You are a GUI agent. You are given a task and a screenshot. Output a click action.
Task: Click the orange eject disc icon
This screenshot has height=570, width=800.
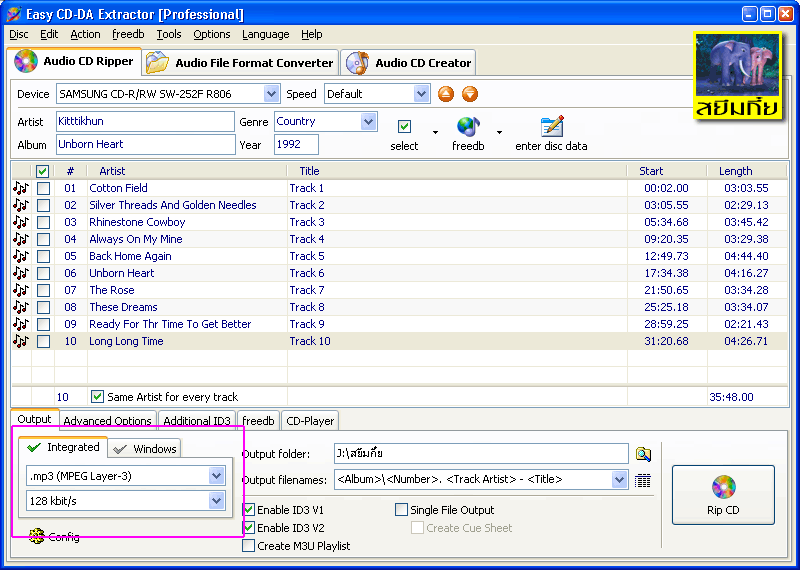click(x=445, y=94)
